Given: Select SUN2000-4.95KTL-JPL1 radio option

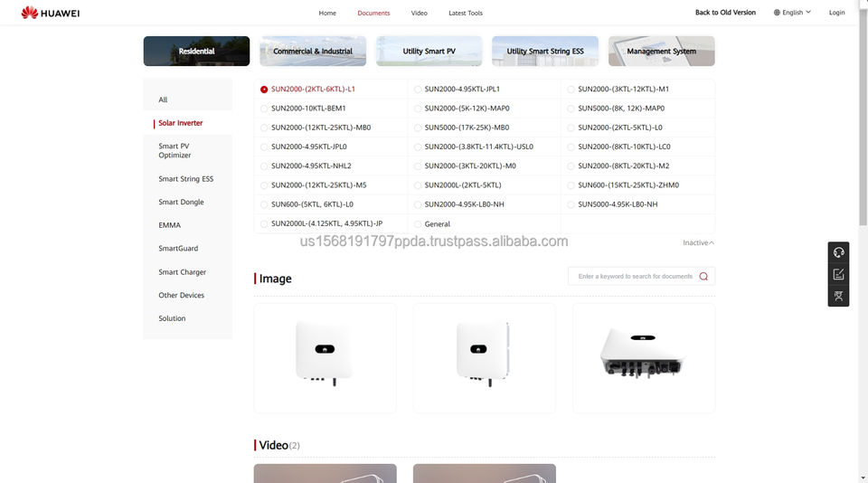Looking at the screenshot, I should click(x=418, y=90).
